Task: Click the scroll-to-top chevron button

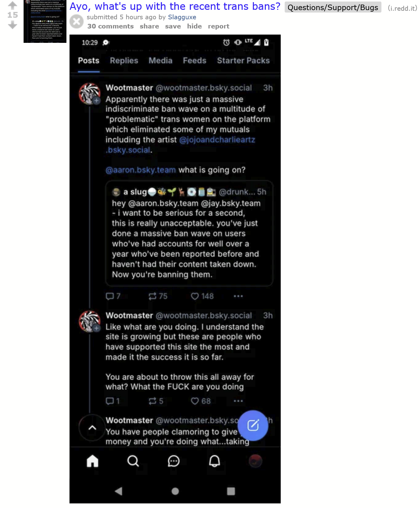Action: point(92,428)
